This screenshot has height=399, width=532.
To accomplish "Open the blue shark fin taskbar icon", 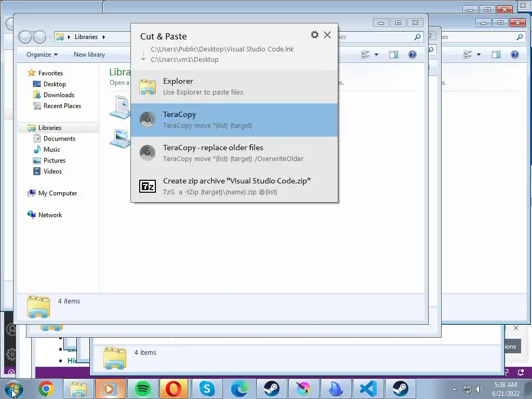I will (x=336, y=389).
